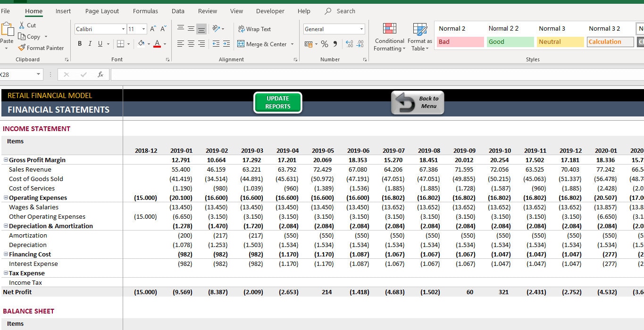
Task: Apply italic formatting
Action: (x=89, y=43)
